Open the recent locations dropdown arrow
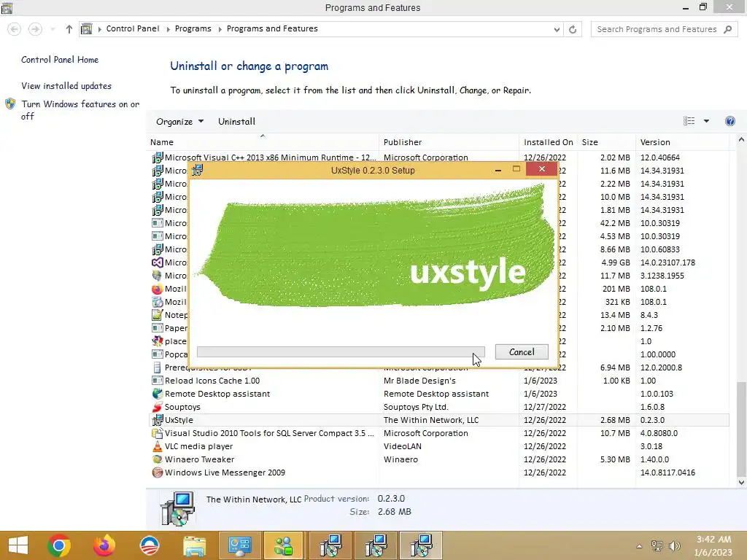Viewport: 747px width, 560px height. click(x=53, y=29)
